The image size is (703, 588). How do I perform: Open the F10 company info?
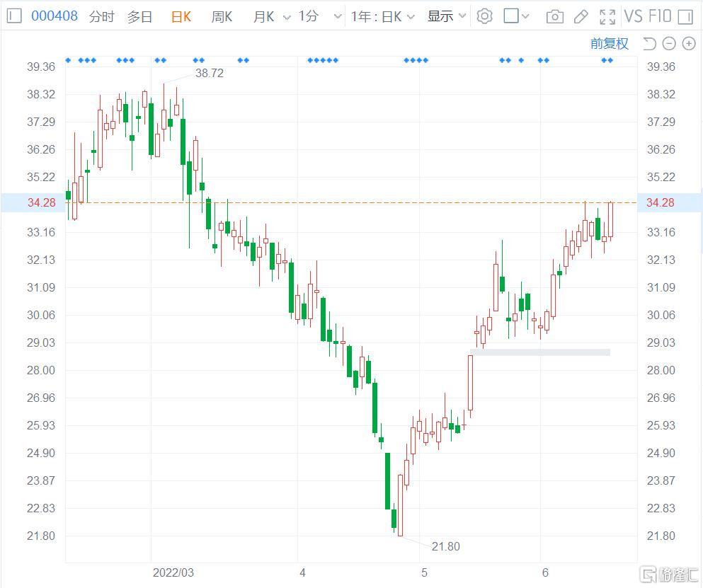[660, 16]
